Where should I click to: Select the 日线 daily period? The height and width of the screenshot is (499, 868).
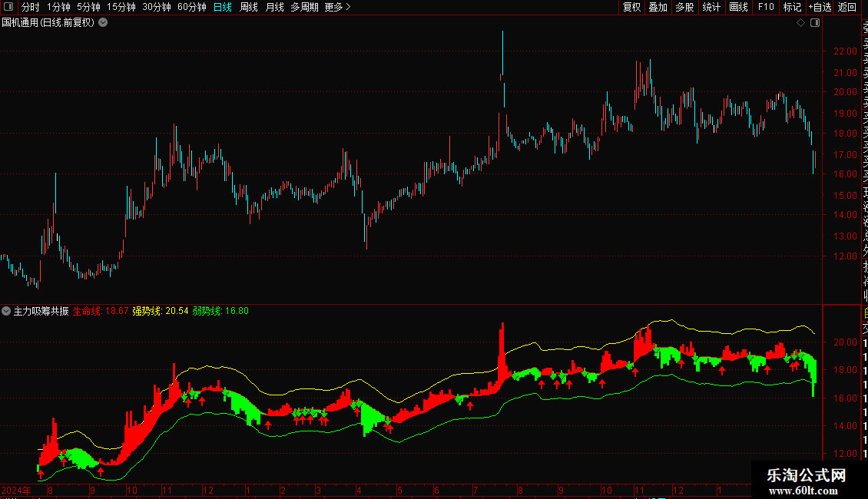(223, 7)
